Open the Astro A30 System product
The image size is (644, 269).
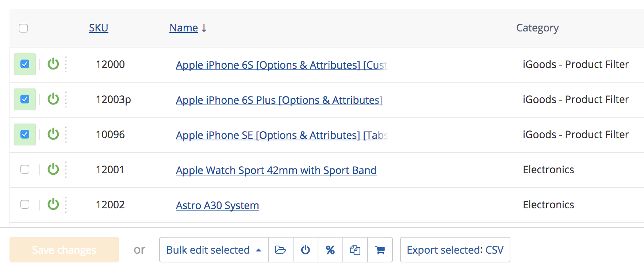(x=218, y=205)
